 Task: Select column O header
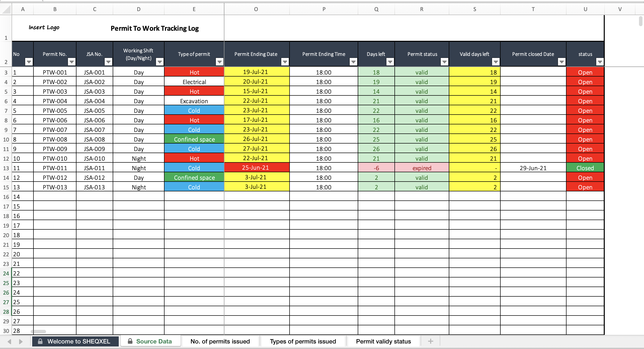coord(256,9)
